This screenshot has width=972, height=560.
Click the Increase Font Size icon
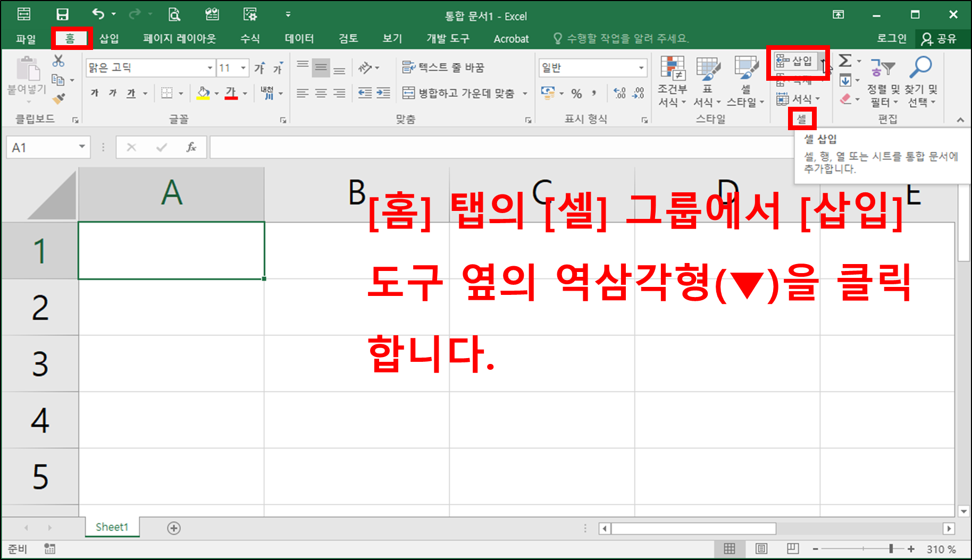(x=259, y=68)
